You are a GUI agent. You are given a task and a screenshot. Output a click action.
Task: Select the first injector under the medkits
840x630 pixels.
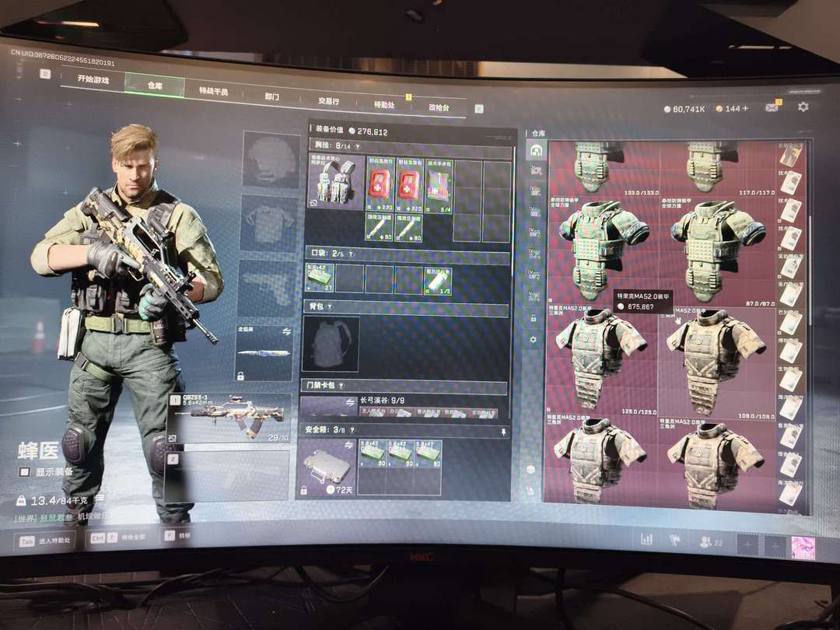[380, 227]
